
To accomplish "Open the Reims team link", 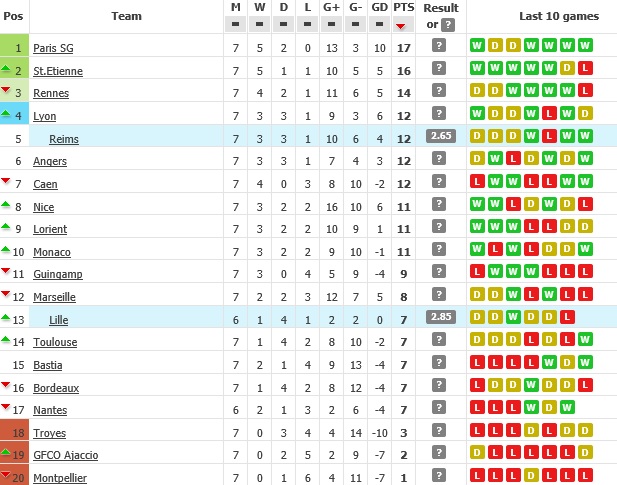I will pos(63,139).
